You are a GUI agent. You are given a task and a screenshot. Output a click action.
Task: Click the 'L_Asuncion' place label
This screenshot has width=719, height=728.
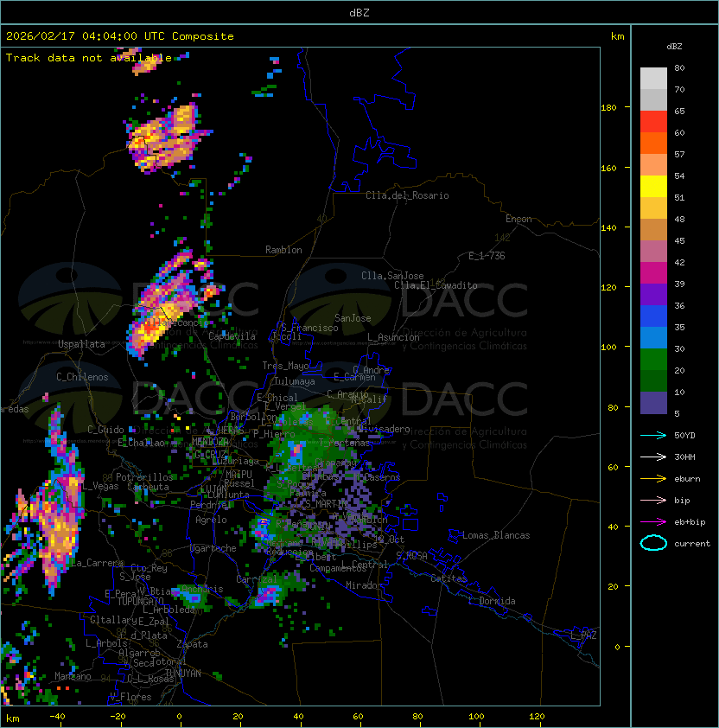click(393, 337)
